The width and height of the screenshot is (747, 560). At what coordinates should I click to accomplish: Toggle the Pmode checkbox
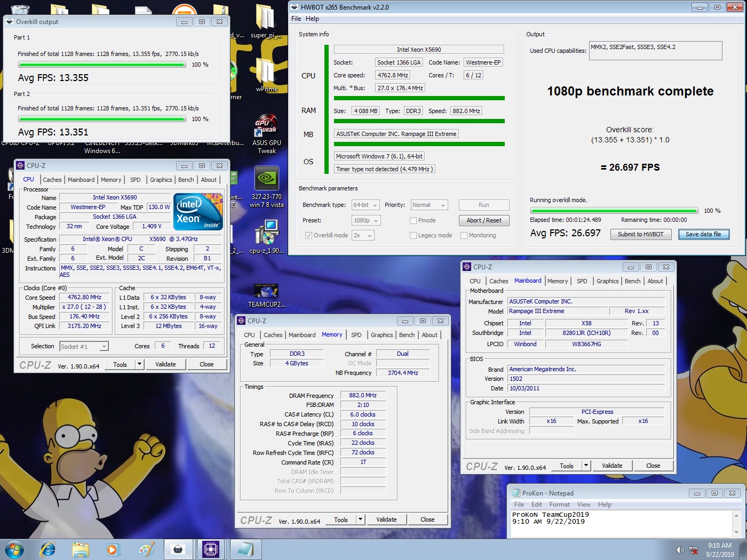[x=413, y=220]
